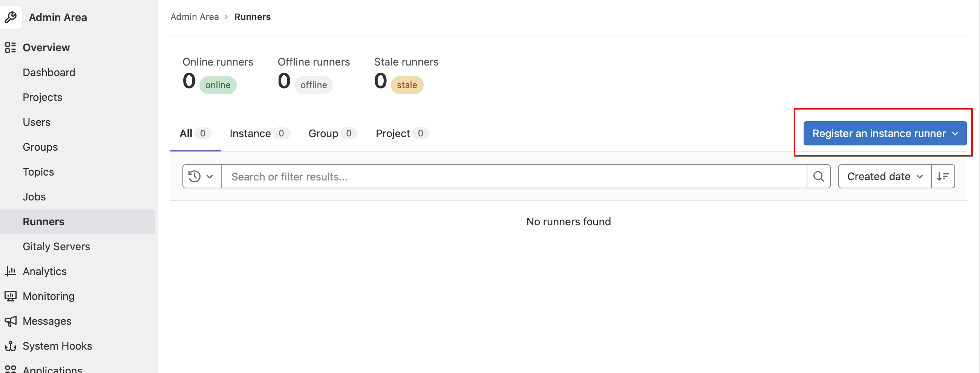Click the System Hooks sidebar label
This screenshot has width=980, height=373.
57,345
